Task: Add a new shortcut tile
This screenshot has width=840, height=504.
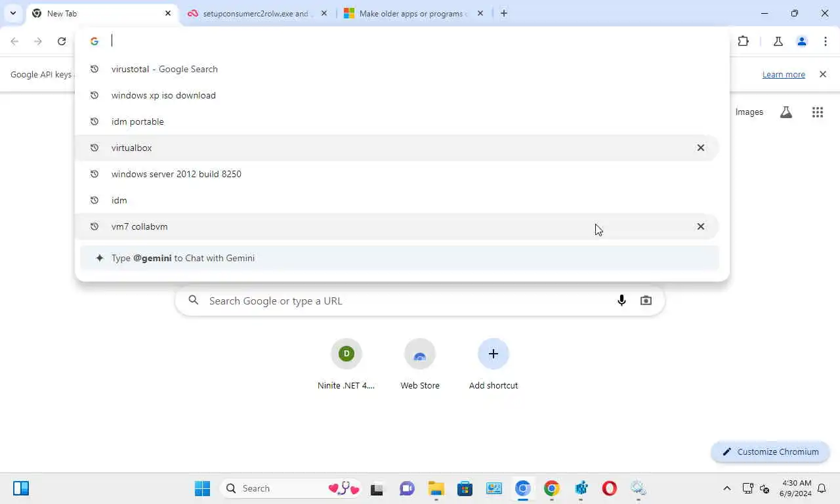Action: pyautogui.click(x=493, y=364)
